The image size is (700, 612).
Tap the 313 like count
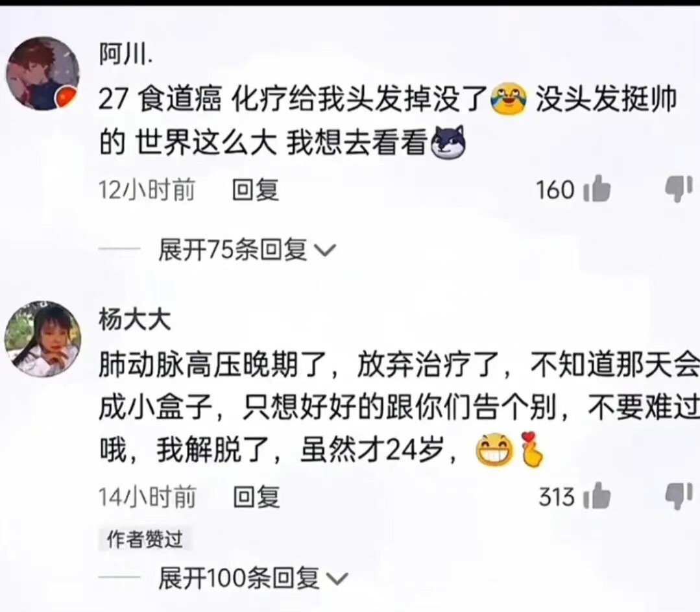click(x=556, y=496)
